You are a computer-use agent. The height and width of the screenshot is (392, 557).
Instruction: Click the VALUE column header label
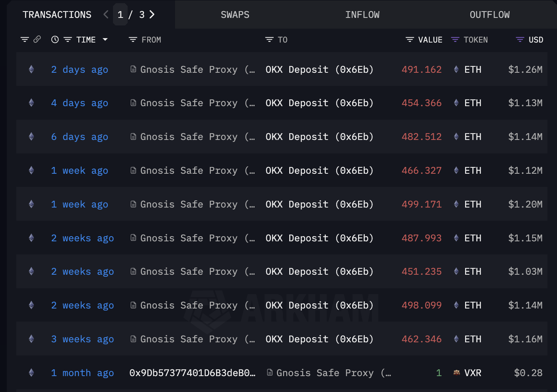point(430,40)
